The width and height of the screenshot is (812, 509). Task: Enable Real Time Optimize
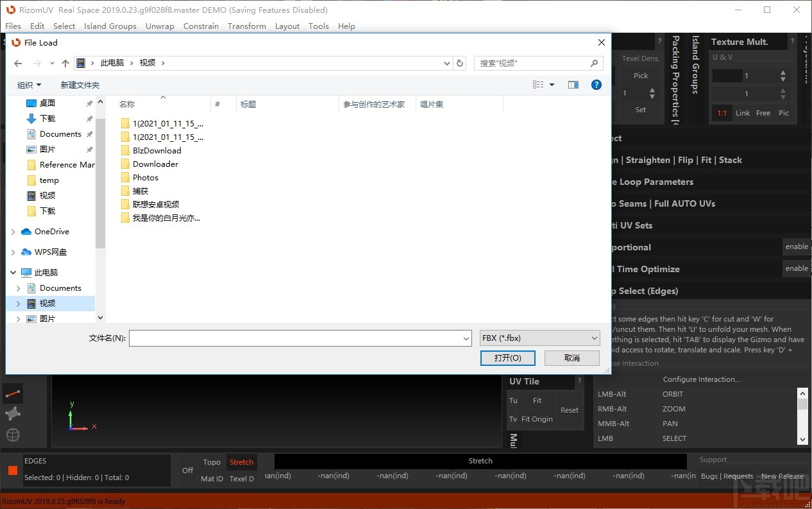[x=796, y=268]
